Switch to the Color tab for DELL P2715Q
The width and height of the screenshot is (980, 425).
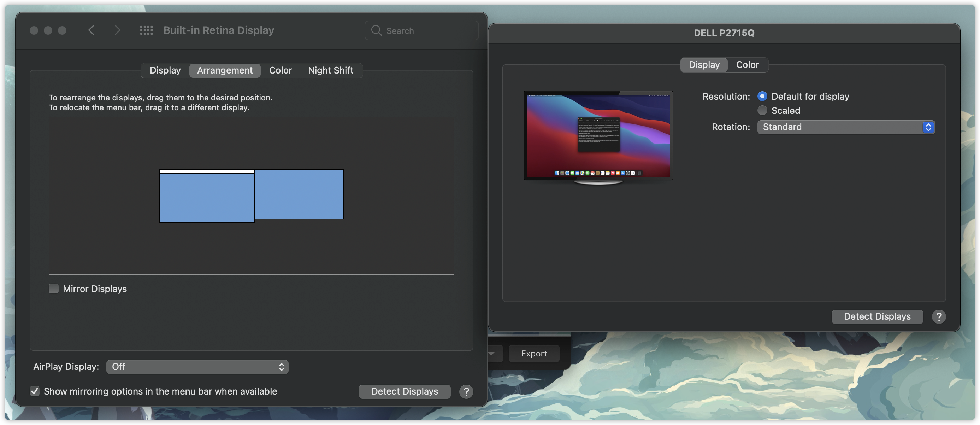tap(747, 64)
